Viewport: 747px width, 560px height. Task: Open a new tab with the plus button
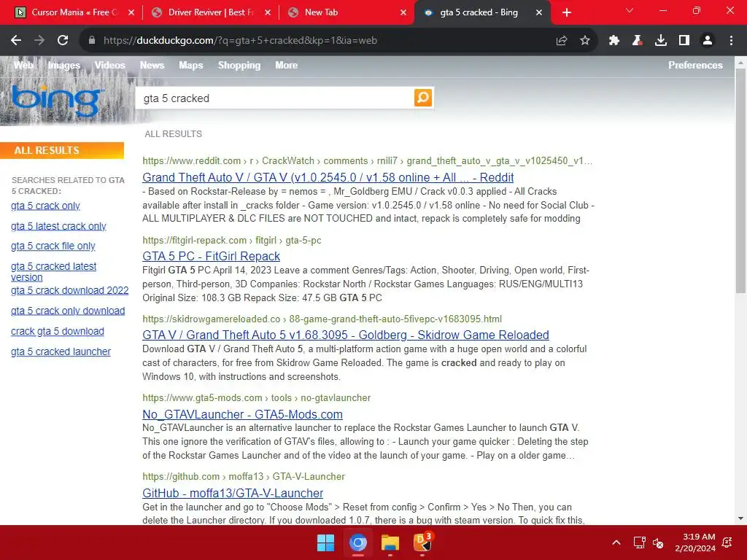566,12
